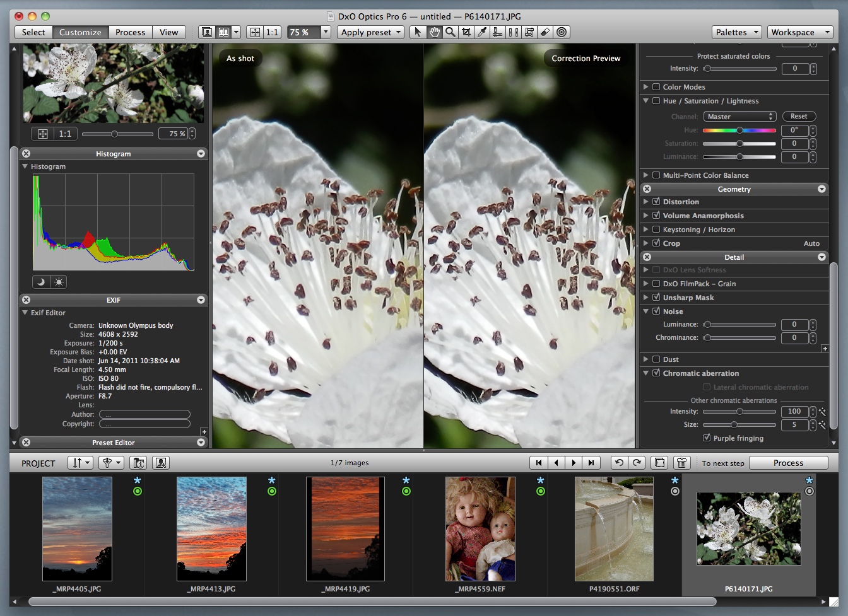Viewport: 848px width, 616px height.
Task: Pick the white balance eyedropper tool
Action: [482, 32]
